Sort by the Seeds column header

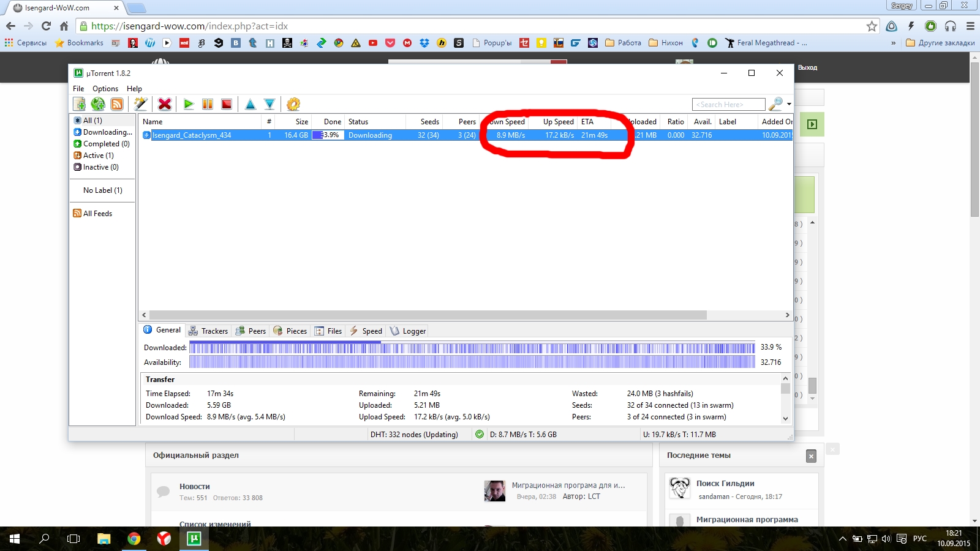pos(426,122)
